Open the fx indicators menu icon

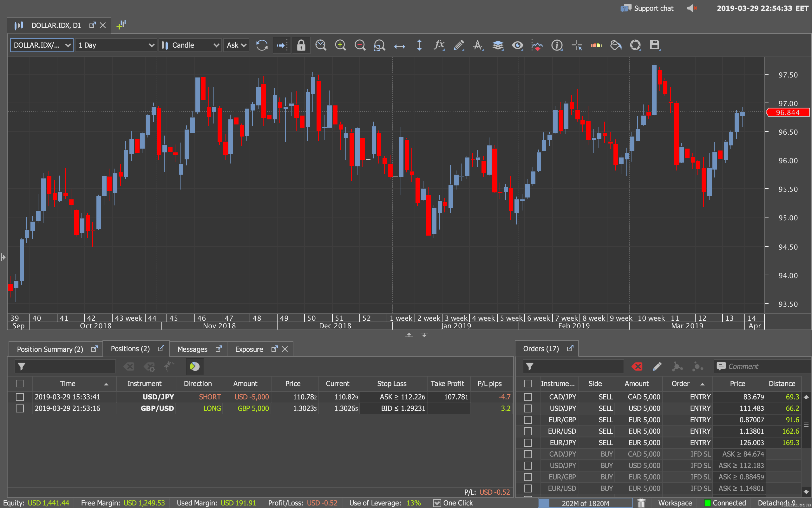pyautogui.click(x=439, y=45)
